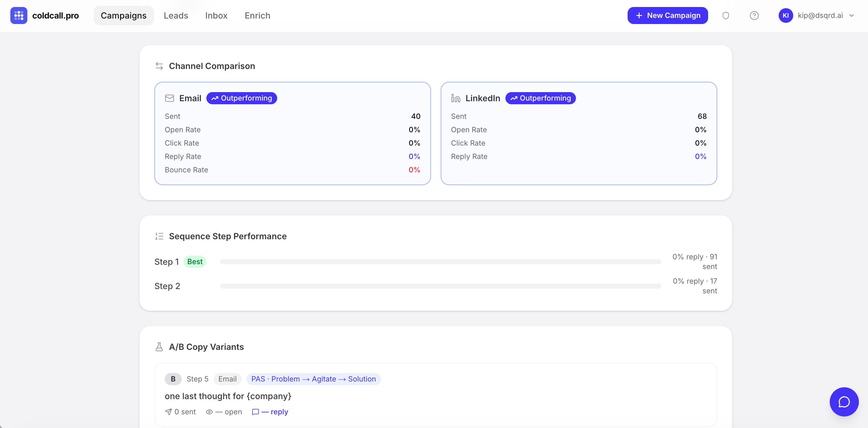Click the Channel Comparison arrows icon

[x=159, y=66]
